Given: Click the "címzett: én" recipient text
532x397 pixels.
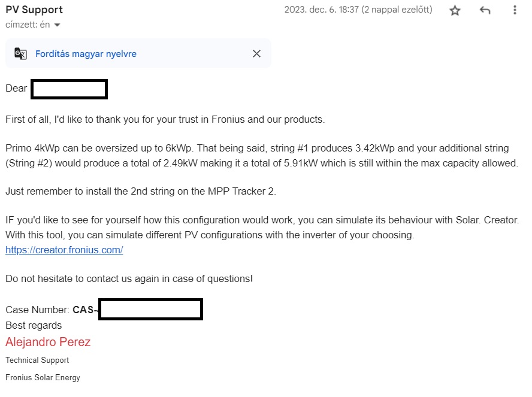Looking at the screenshot, I should pyautogui.click(x=28, y=25).
